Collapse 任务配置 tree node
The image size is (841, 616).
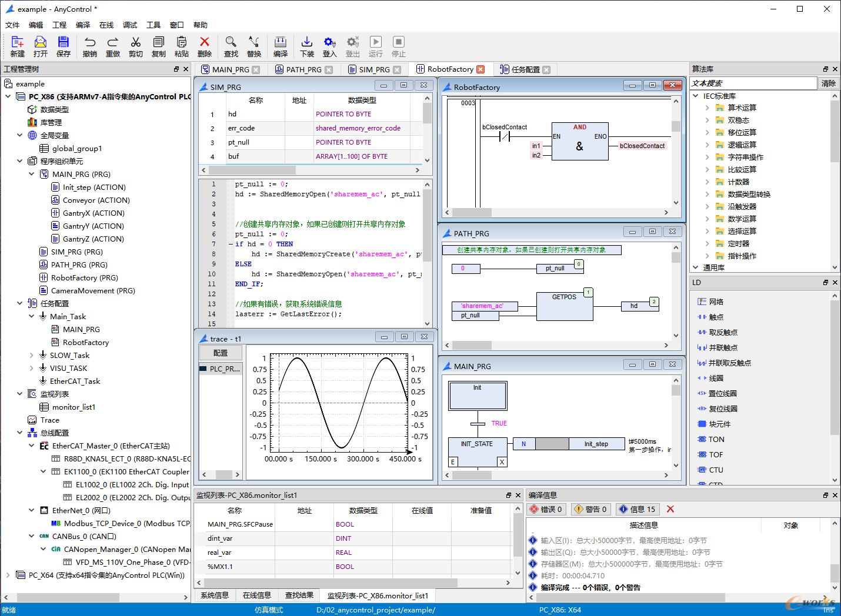pyautogui.click(x=20, y=303)
